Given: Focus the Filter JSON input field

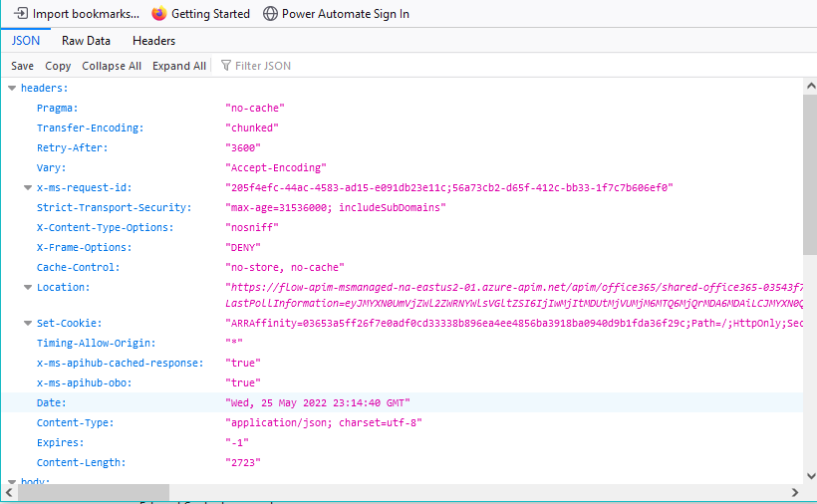Looking at the screenshot, I should (263, 66).
